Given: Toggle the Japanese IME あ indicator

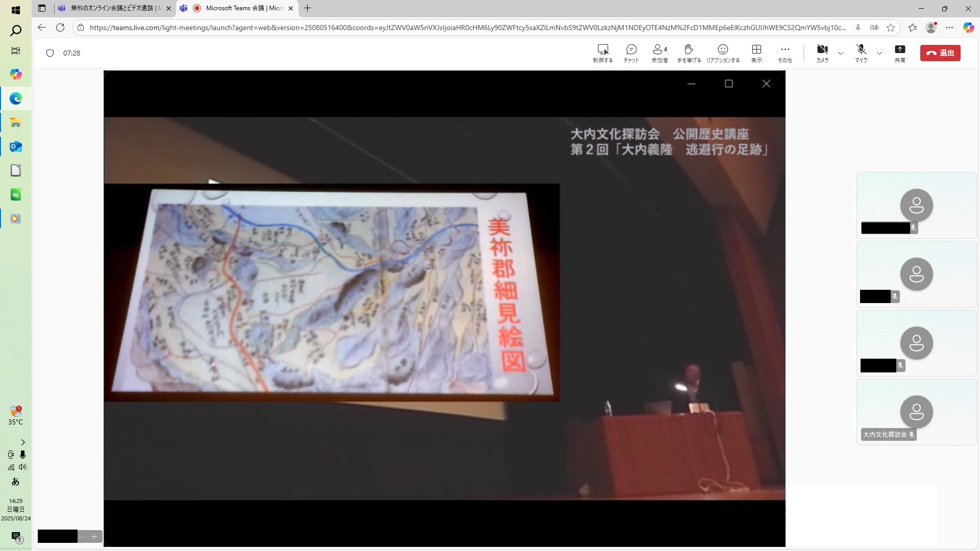Looking at the screenshot, I should coord(15,482).
